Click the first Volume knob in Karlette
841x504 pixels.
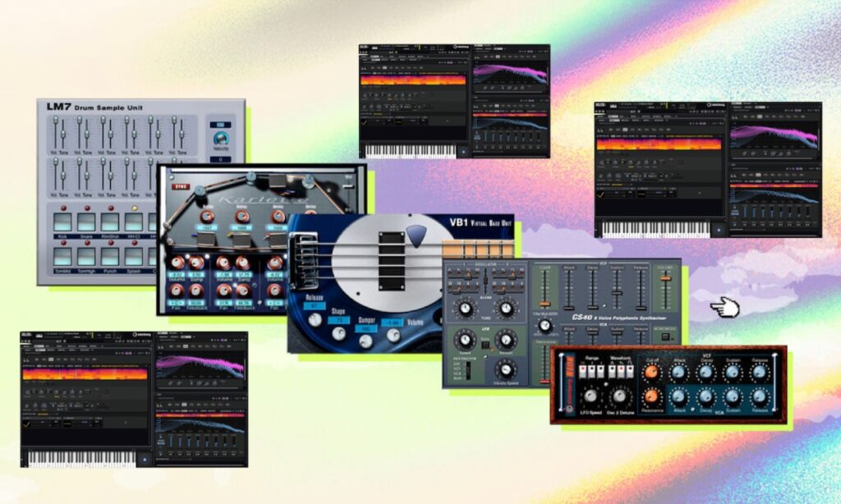pyautogui.click(x=177, y=263)
